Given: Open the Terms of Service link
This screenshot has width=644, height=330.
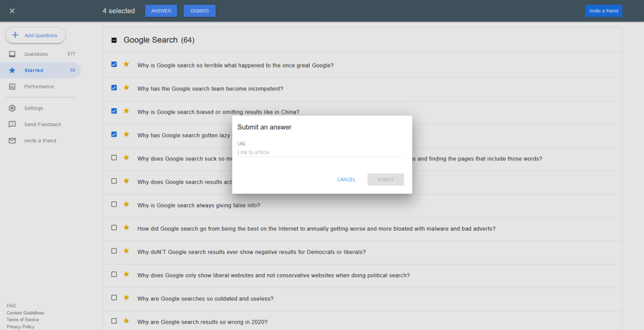Looking at the screenshot, I should pyautogui.click(x=23, y=320).
